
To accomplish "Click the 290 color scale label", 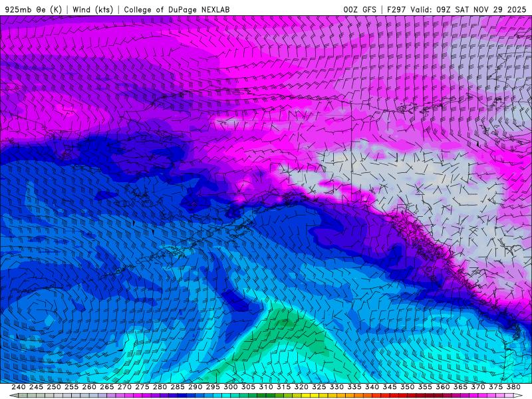I will (195, 387).
